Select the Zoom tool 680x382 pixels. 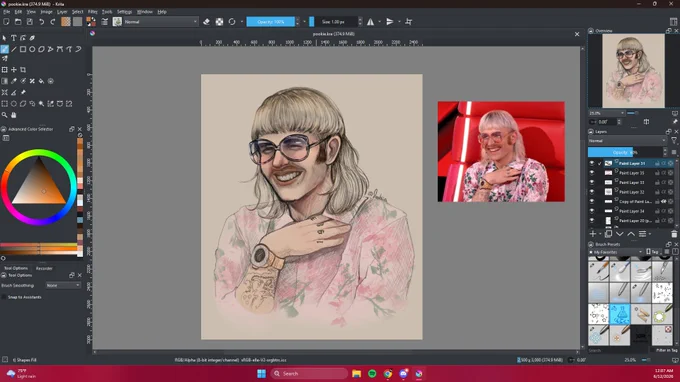pos(4,115)
